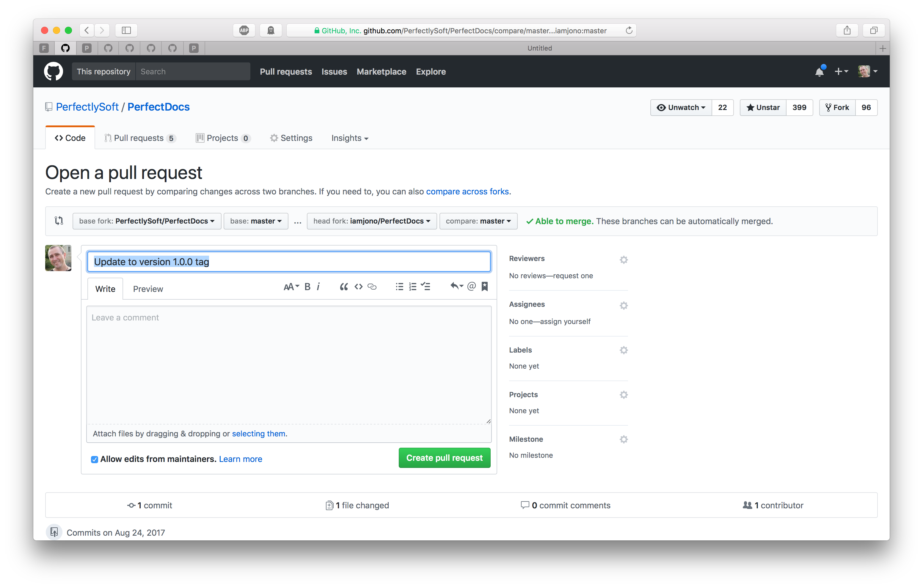Open the compare: master branch dropdown
Image resolution: width=923 pixels, height=588 pixels.
pyautogui.click(x=478, y=221)
